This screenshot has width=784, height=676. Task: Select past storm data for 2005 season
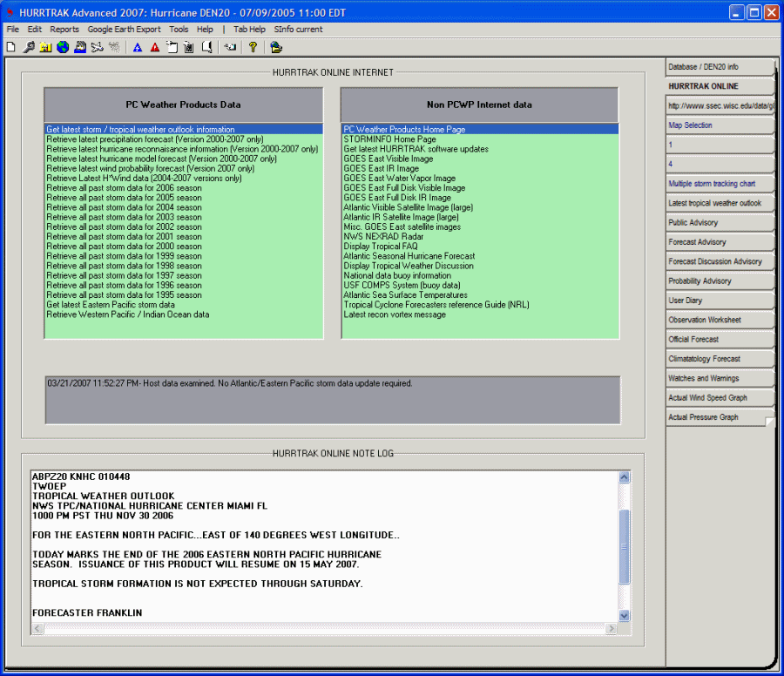tap(184, 198)
